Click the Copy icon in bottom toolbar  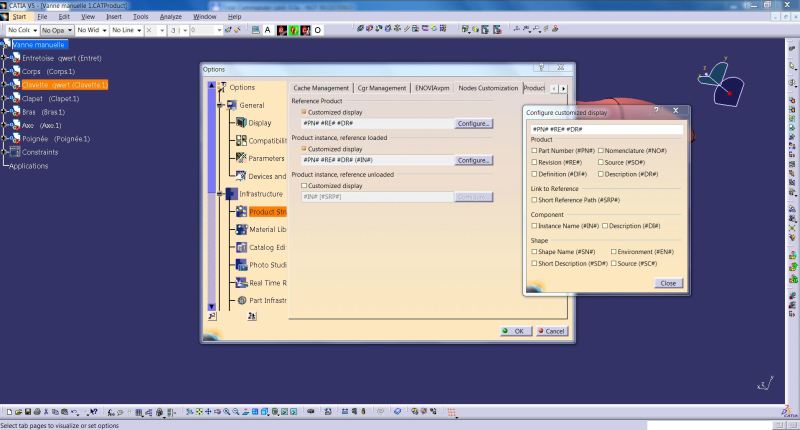(x=55, y=412)
